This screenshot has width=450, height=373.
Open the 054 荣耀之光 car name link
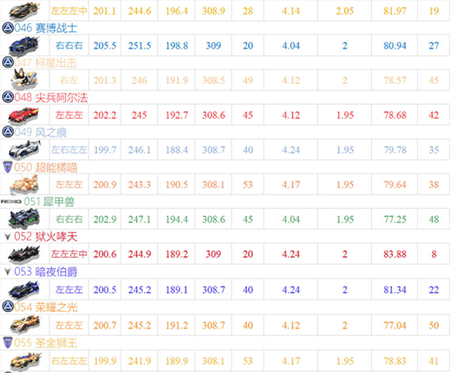(x=46, y=307)
